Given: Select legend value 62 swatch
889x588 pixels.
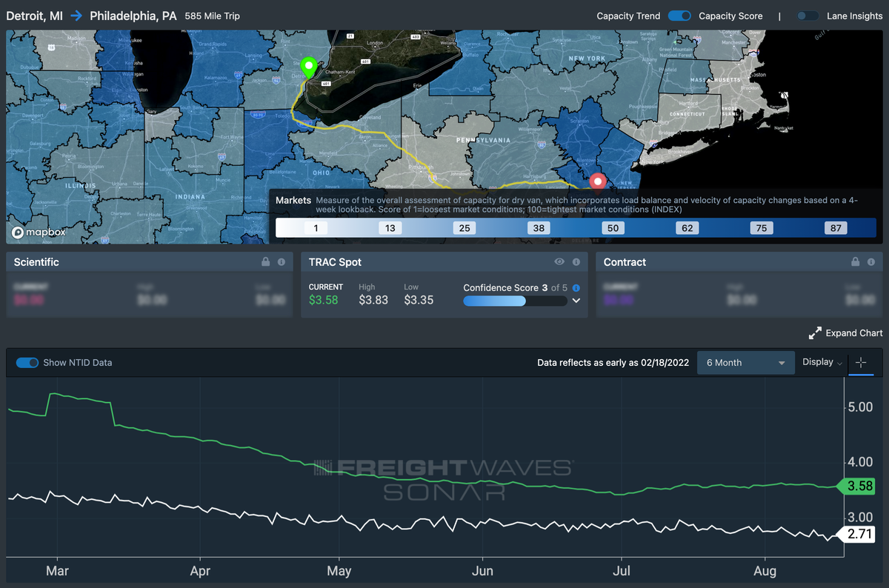Looking at the screenshot, I should 687,228.
